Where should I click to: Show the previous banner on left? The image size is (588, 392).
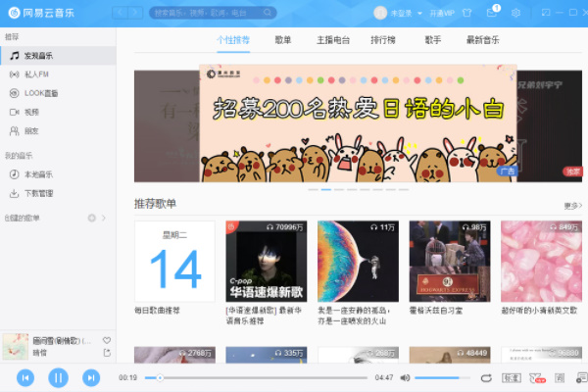click(x=167, y=126)
